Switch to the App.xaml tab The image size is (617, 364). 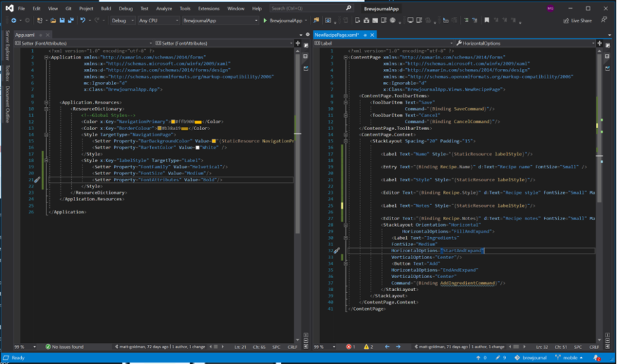pyautogui.click(x=25, y=34)
